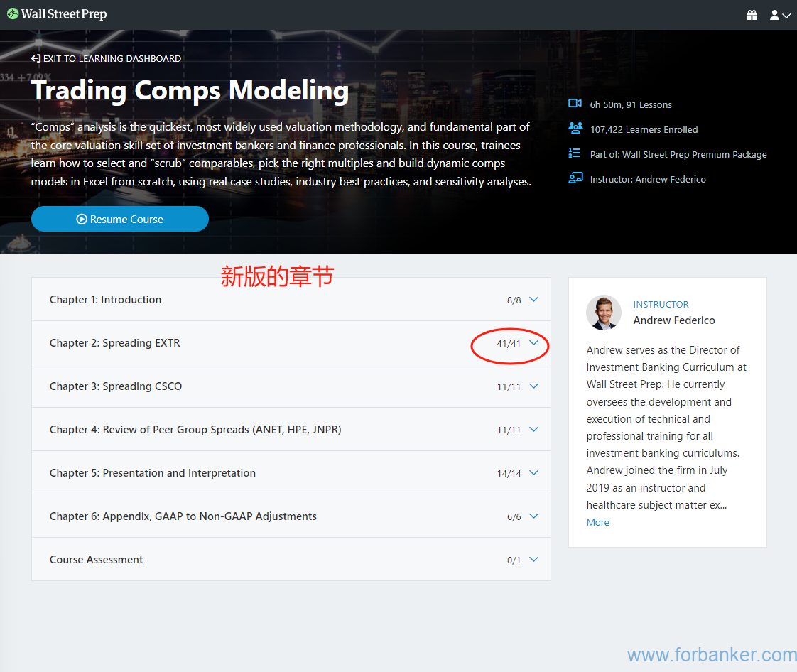
Task: Open Chapter 6: Appendix, GAAP to Non-GAAP title
Action: click(183, 516)
